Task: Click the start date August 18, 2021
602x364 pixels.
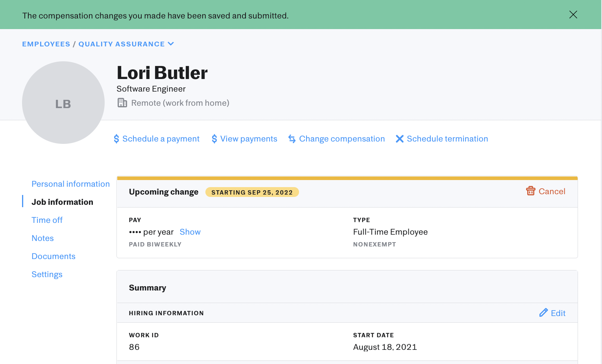Action: coord(385,347)
